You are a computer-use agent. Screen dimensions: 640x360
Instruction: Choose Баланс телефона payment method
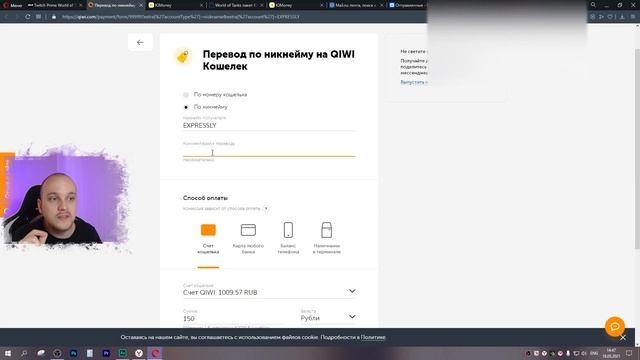pos(288,239)
